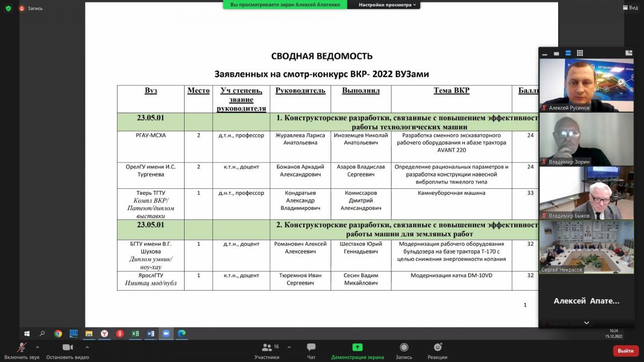Open File Explorer from the taskbar
This screenshot has width=644, height=362.
click(x=89, y=334)
